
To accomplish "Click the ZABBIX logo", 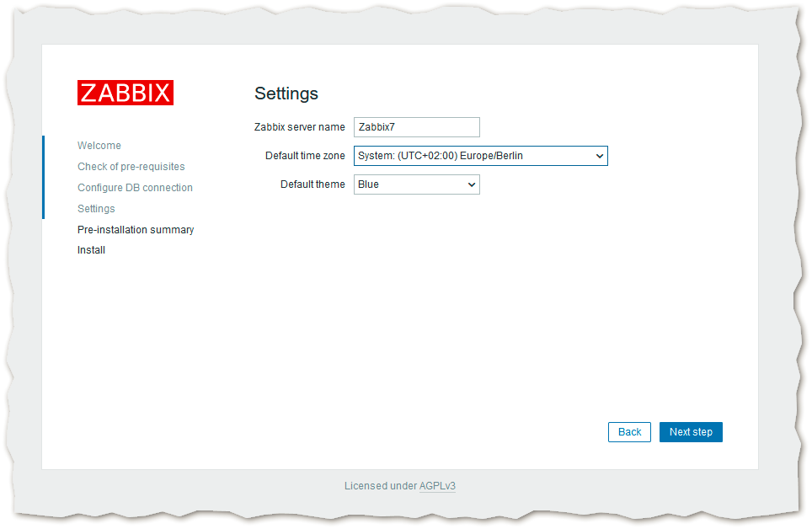I will click(125, 93).
